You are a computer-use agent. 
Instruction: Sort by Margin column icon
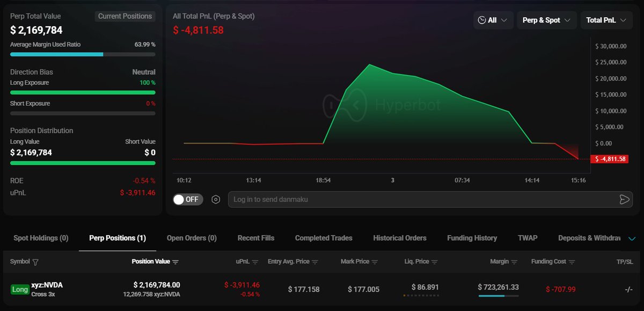tap(515, 262)
